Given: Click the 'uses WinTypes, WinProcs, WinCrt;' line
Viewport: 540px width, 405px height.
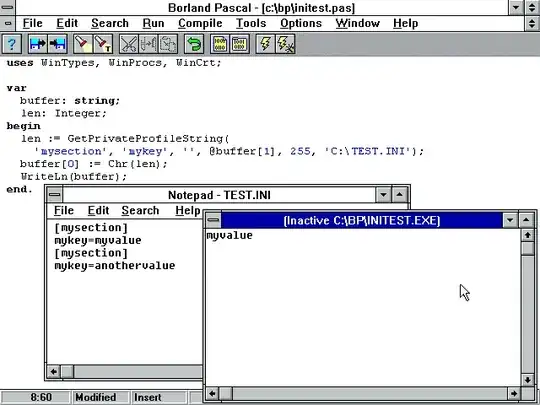Looking at the screenshot, I should 114,63.
